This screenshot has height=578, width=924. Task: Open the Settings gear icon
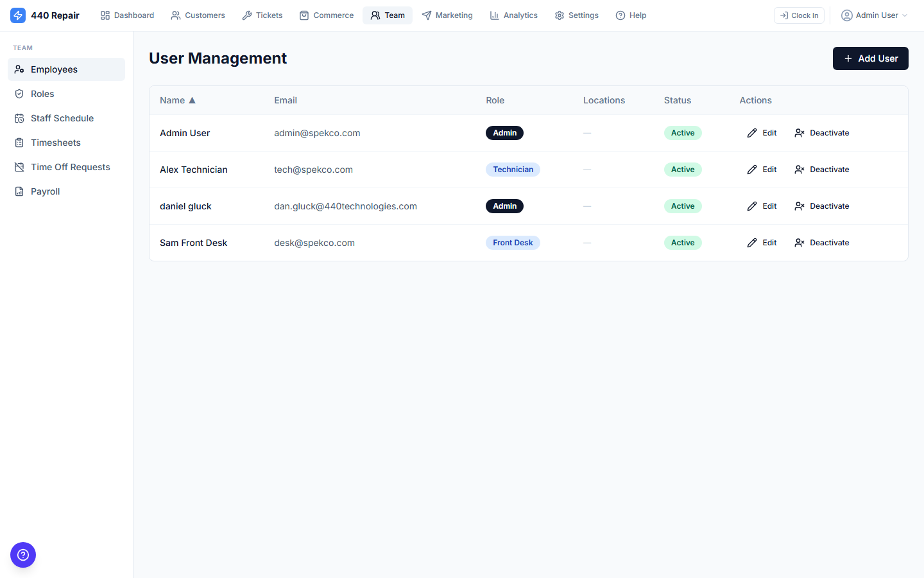coord(558,15)
